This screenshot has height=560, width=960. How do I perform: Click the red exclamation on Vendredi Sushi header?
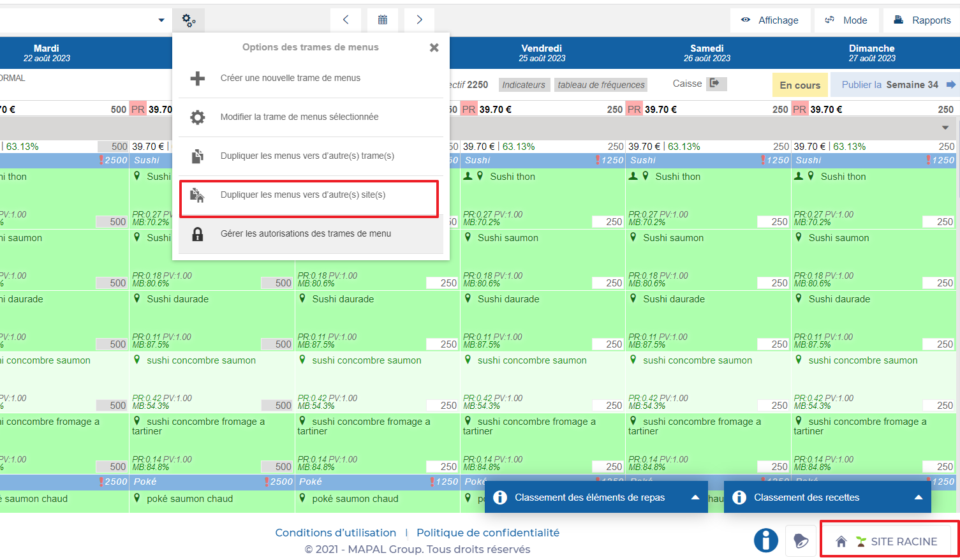tap(598, 160)
